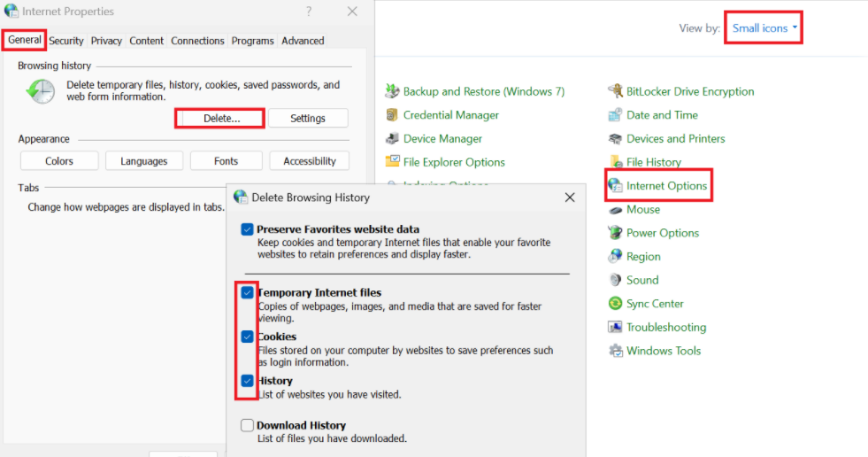The image size is (868, 457).
Task: Open the Content tab
Action: (x=147, y=41)
